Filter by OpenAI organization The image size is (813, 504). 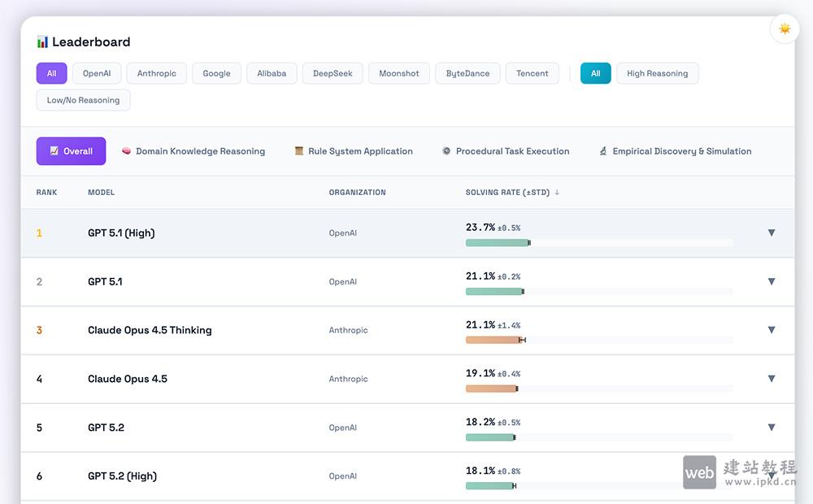pos(97,73)
